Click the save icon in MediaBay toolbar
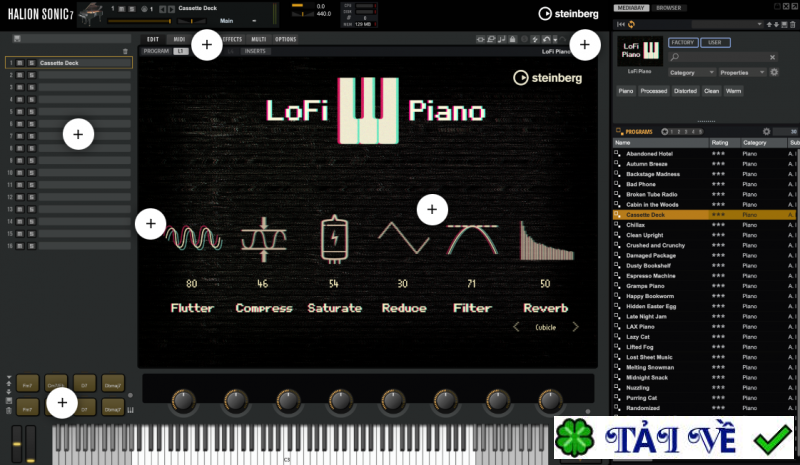Viewport: 800px width, 465px height. click(x=785, y=25)
